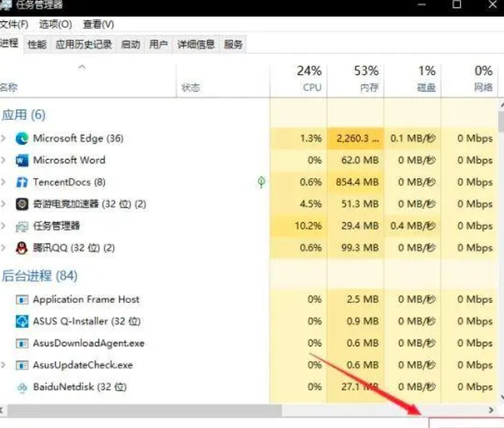Click the horizontal scrollbar thumb
The height and width of the screenshot is (428, 504).
point(145,410)
